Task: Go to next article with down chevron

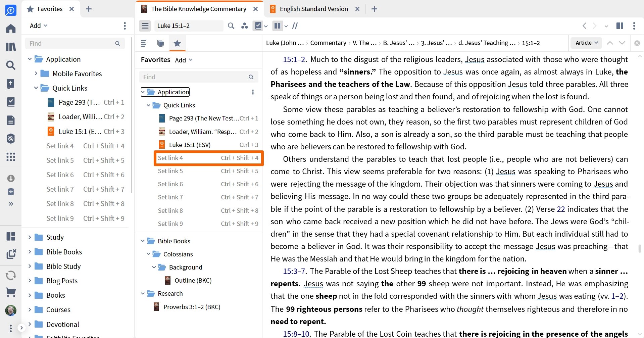Action: (x=622, y=43)
